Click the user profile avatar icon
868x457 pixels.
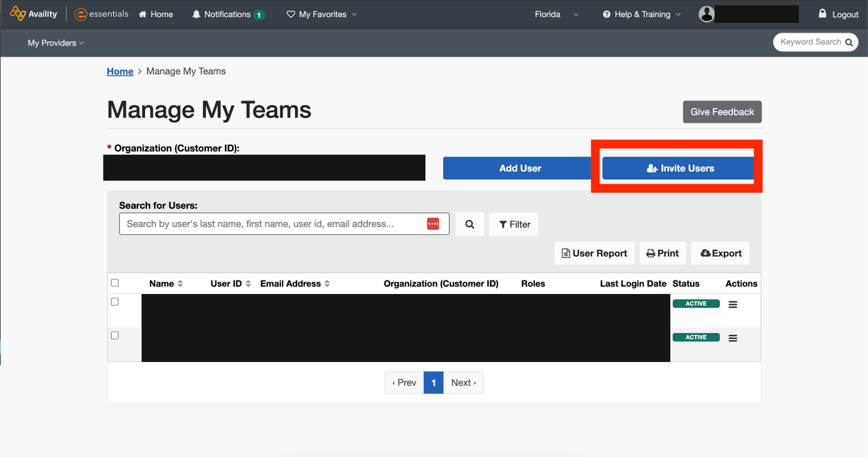[x=706, y=14]
